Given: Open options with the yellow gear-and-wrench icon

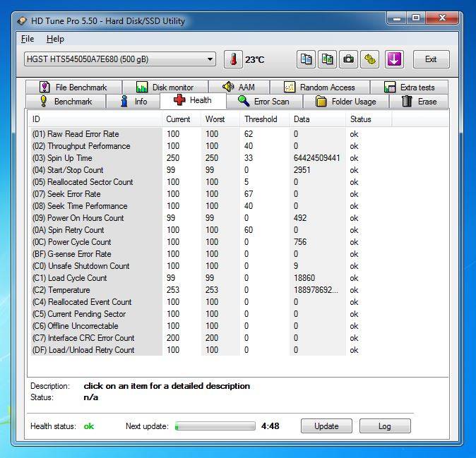Looking at the screenshot, I should pos(369,59).
